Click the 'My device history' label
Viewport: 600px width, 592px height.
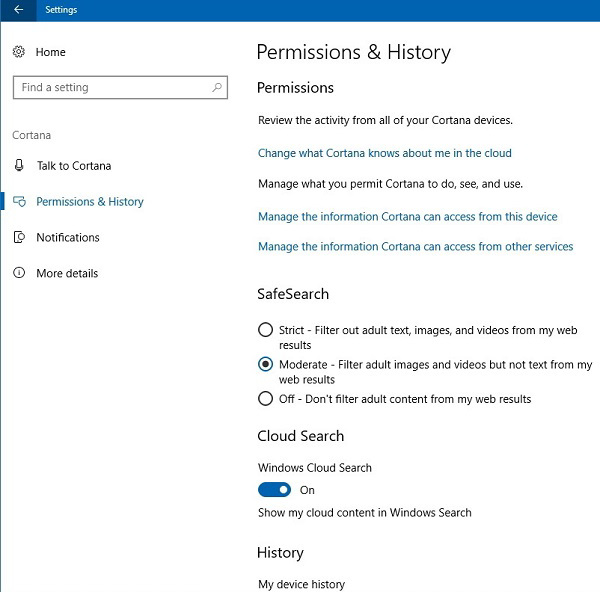pyautogui.click(x=302, y=584)
